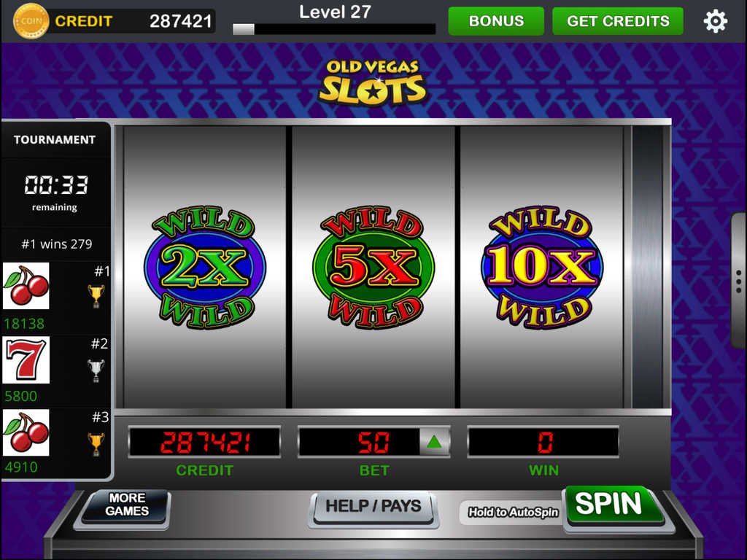This screenshot has height=560, width=747.
Task: Click the green SPIN button
Action: 614,505
